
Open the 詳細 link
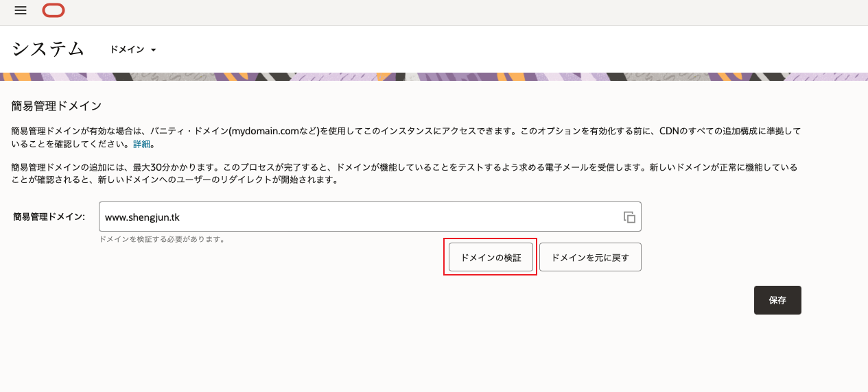click(x=141, y=145)
